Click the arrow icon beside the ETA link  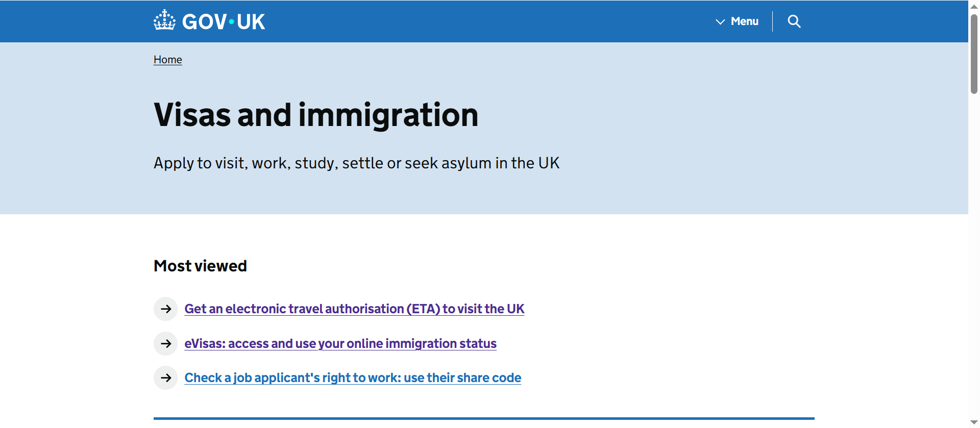165,309
